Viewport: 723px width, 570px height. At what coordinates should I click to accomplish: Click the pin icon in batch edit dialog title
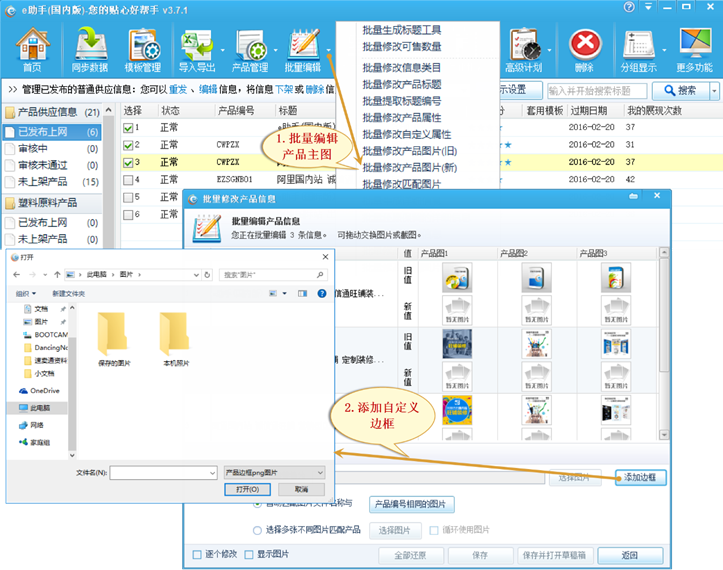[x=634, y=196]
